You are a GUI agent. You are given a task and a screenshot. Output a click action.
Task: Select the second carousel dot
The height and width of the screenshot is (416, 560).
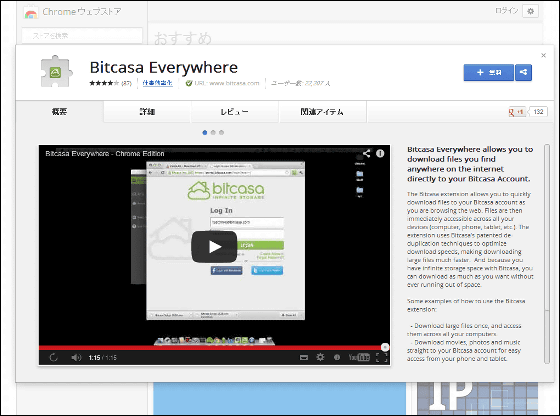[x=213, y=132]
